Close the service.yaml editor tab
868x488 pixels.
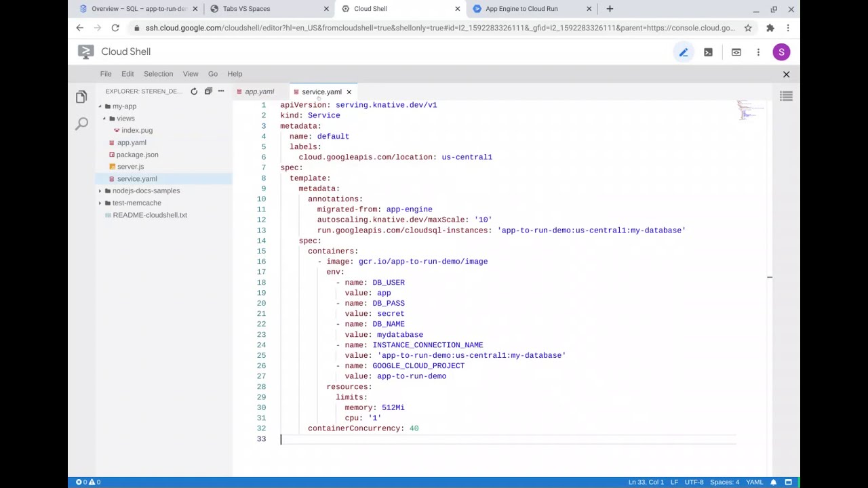[349, 92]
